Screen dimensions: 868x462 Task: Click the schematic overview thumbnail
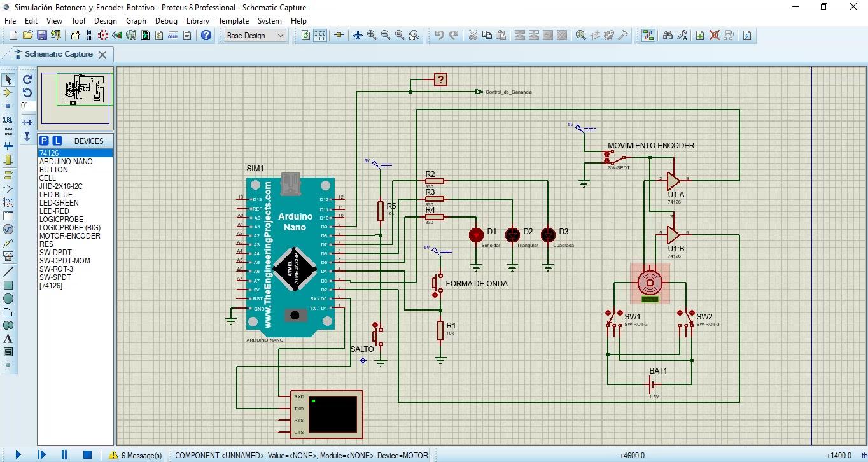coord(76,98)
